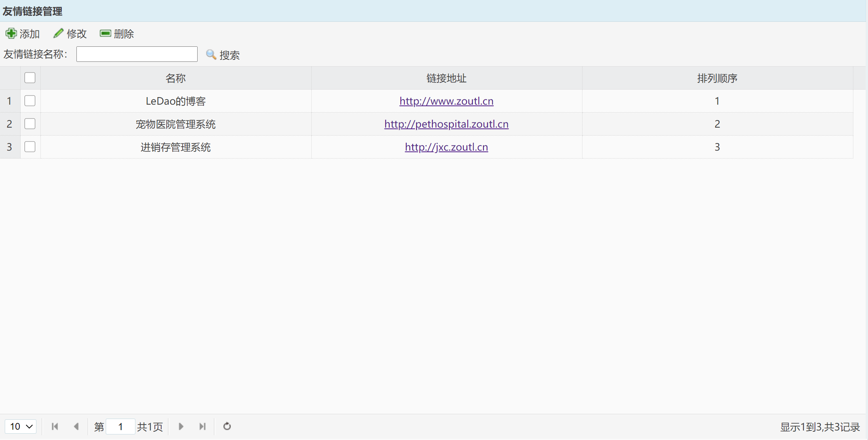Click the 排列顺序 column header
Image resolution: width=868 pixels, height=440 pixels.
(717, 78)
